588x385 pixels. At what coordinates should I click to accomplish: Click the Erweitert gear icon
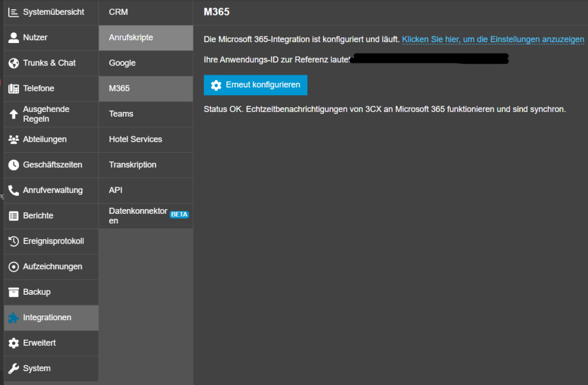[x=14, y=343]
